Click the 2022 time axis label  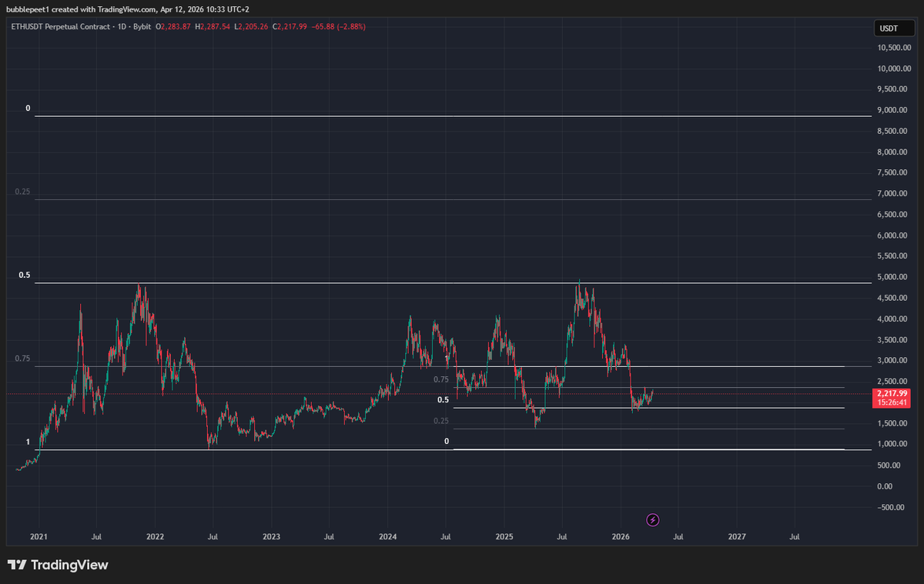[155, 536]
